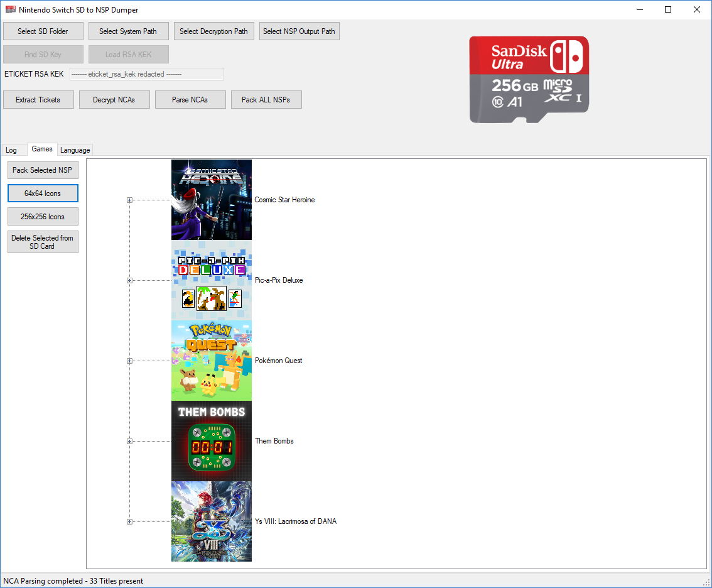Switch to the Log tab
The width and height of the screenshot is (712, 588).
pos(11,150)
